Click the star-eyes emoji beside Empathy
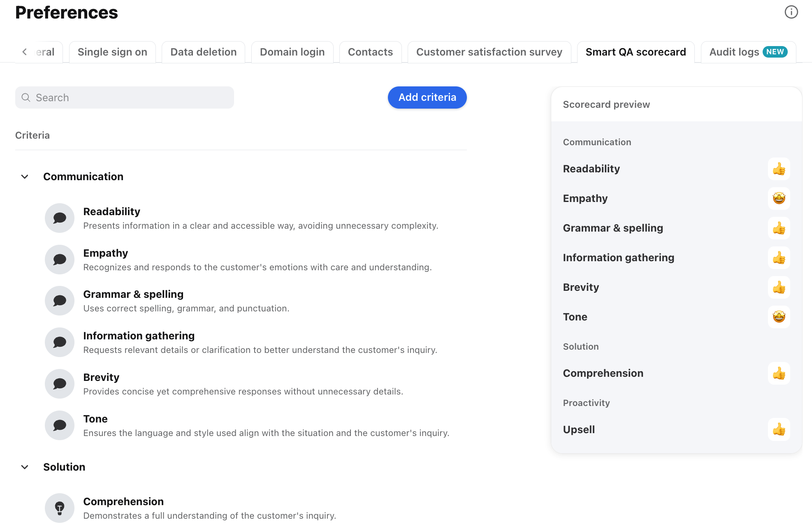This screenshot has width=812, height=529. [779, 198]
